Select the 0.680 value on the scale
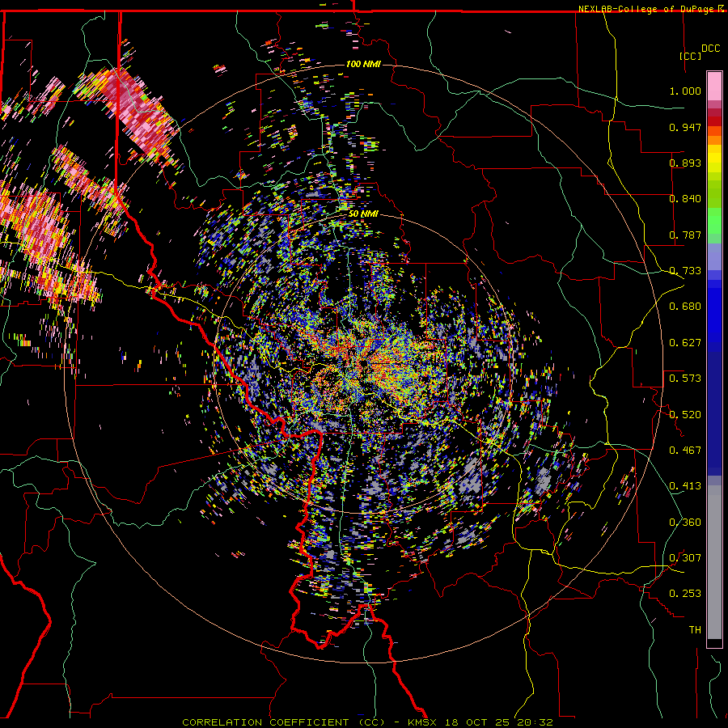The width and height of the screenshot is (728, 728). click(685, 307)
